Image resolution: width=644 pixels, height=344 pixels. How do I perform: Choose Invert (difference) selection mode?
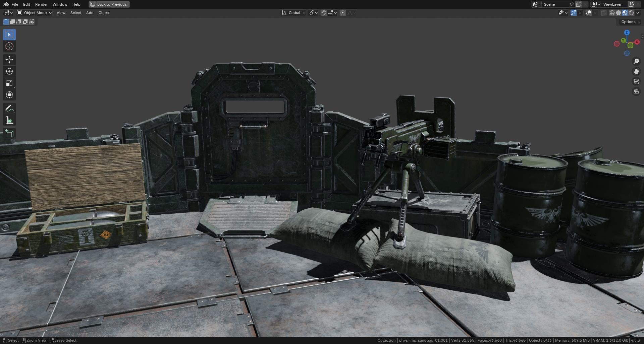(25, 22)
